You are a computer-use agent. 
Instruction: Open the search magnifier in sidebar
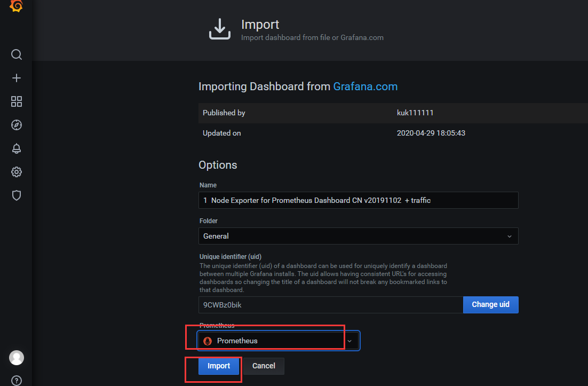[16, 54]
